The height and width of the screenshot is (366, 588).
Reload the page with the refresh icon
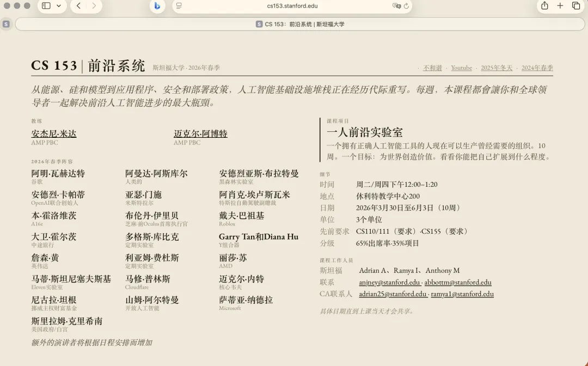pos(406,5)
